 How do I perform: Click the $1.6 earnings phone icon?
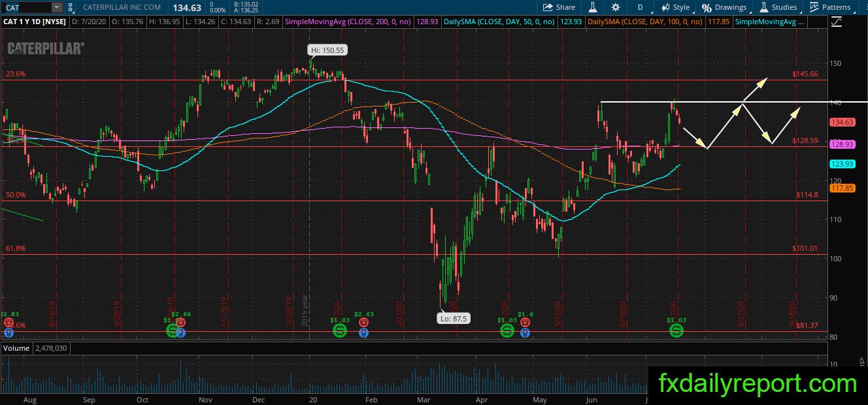click(x=524, y=323)
